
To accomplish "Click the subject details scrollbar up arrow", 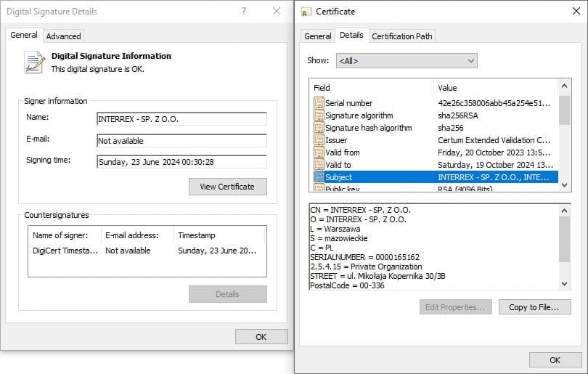I will click(564, 211).
